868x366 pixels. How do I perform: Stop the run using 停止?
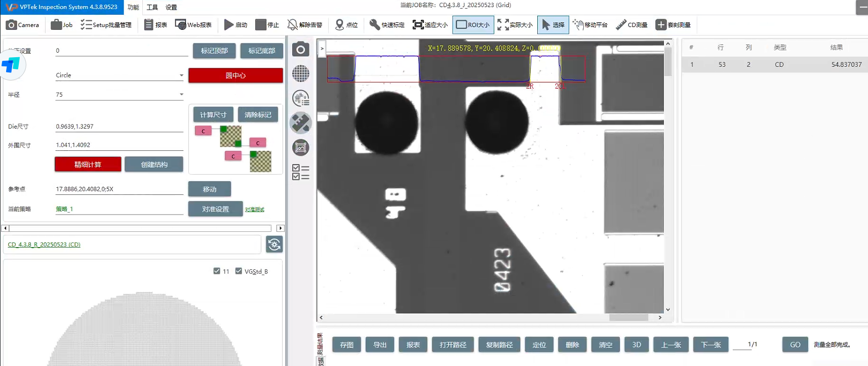(267, 25)
